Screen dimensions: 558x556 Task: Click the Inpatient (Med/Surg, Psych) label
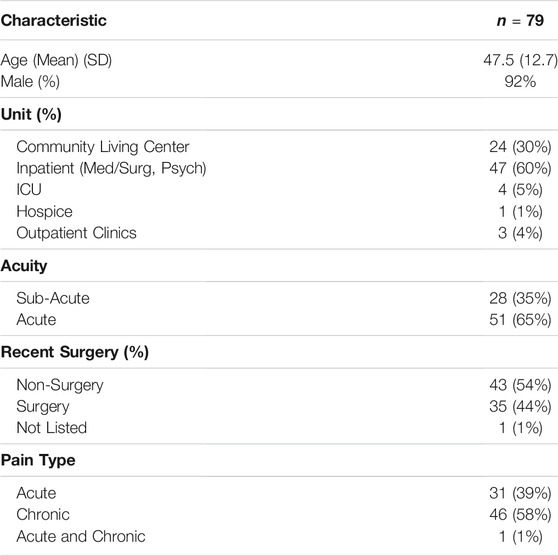click(x=111, y=168)
